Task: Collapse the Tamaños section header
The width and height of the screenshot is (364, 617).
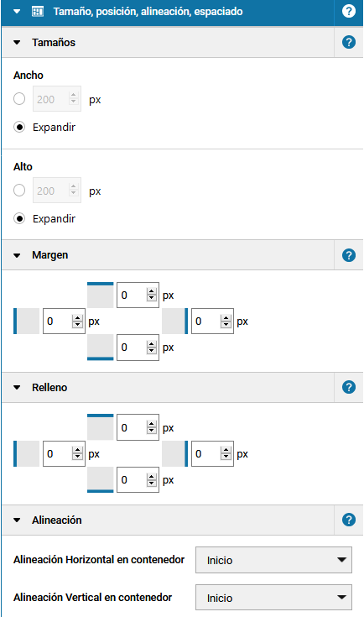Action: pyautogui.click(x=17, y=43)
